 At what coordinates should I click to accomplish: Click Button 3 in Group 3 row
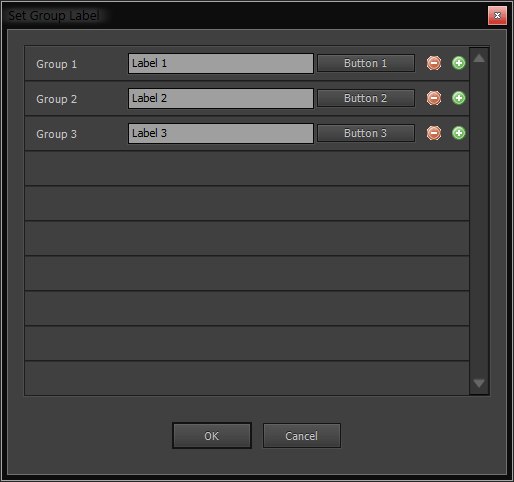coord(366,133)
